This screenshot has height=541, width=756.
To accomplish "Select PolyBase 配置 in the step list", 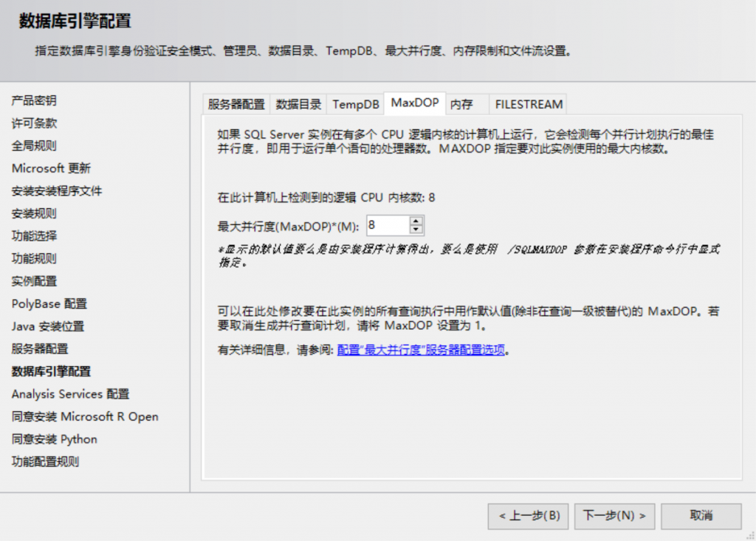I will (49, 304).
